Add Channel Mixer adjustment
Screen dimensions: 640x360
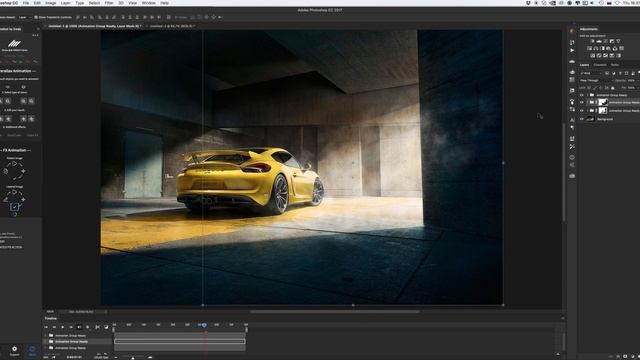click(615, 48)
